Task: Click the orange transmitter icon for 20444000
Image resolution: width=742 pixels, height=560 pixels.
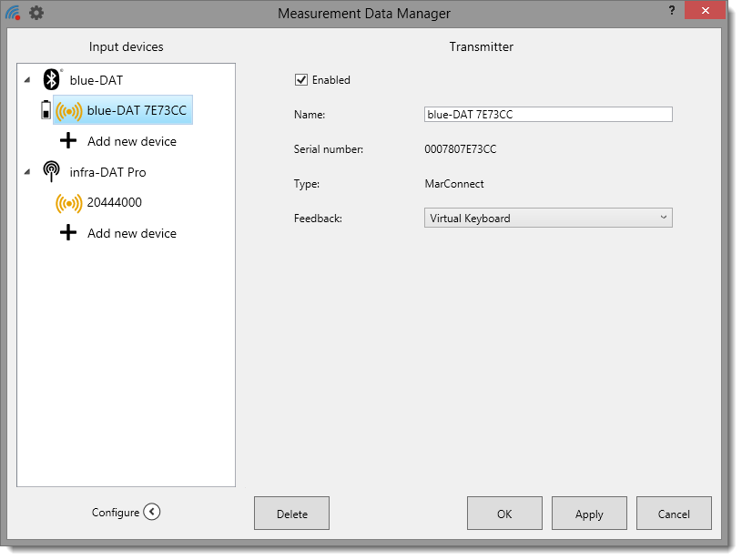Action: 69,203
